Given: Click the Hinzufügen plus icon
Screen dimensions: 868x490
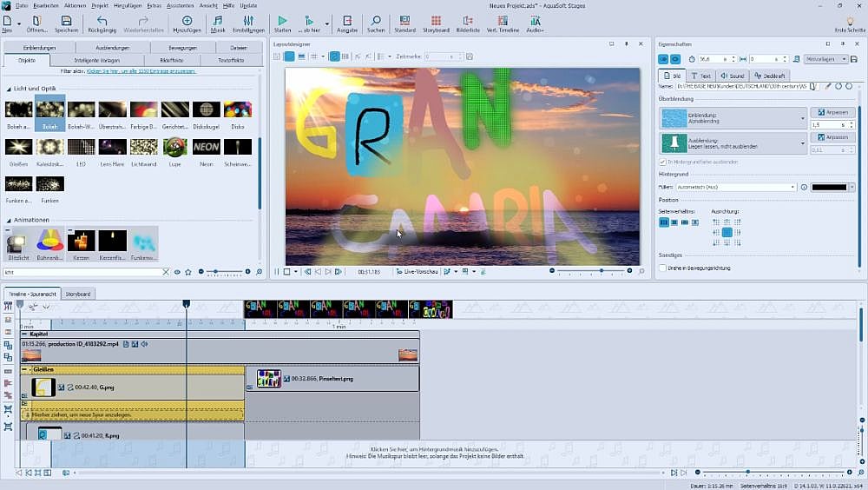Looking at the screenshot, I should [187, 21].
